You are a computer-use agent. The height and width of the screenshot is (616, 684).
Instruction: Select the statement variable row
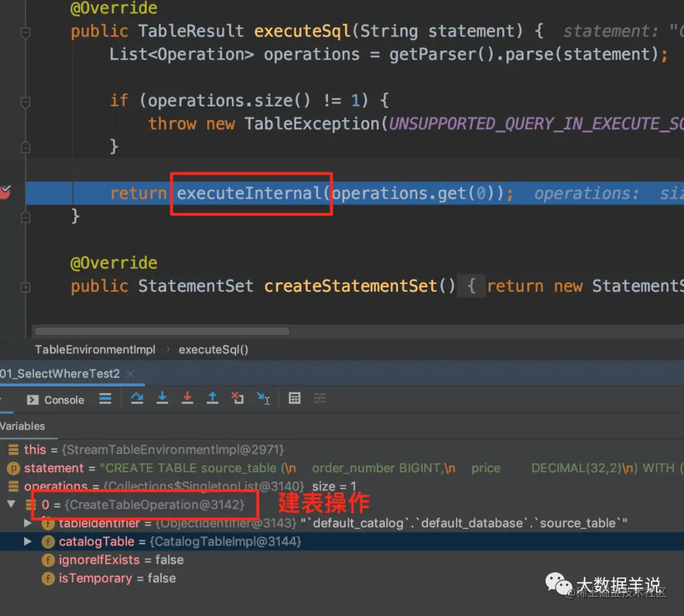[342, 468]
